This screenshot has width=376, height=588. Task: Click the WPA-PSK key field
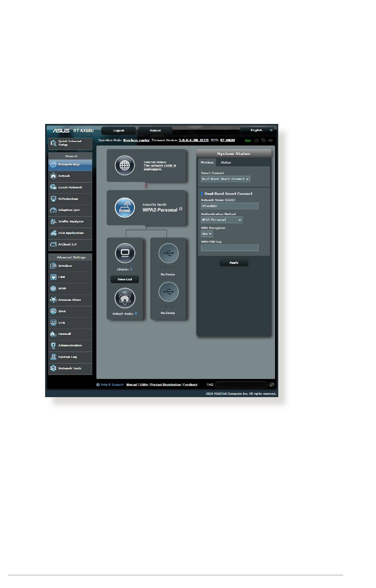230,248
